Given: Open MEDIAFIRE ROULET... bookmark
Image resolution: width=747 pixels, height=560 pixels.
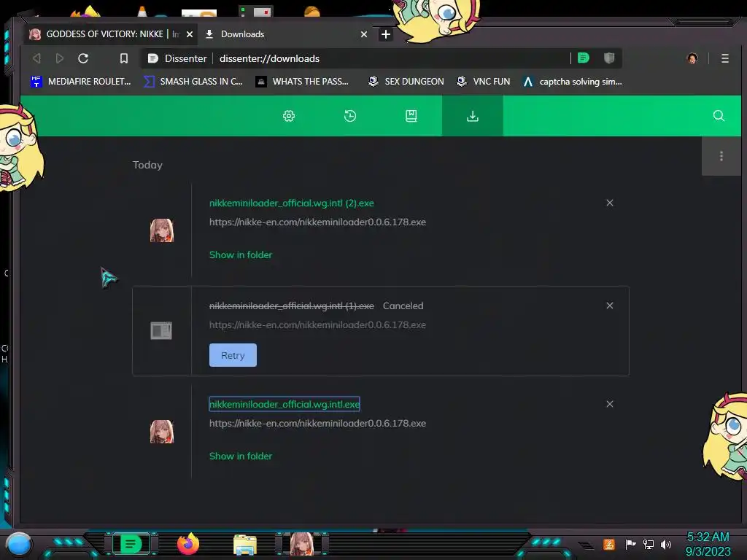Looking at the screenshot, I should pos(80,82).
